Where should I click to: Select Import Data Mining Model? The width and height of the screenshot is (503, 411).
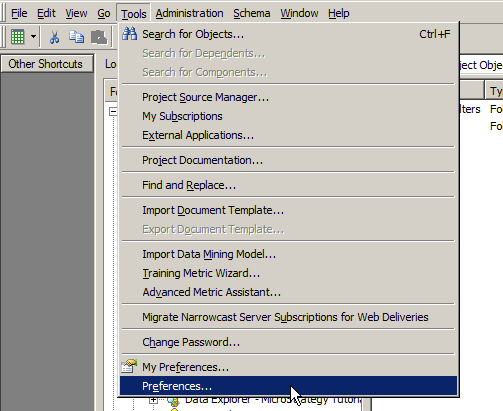coord(288,254)
